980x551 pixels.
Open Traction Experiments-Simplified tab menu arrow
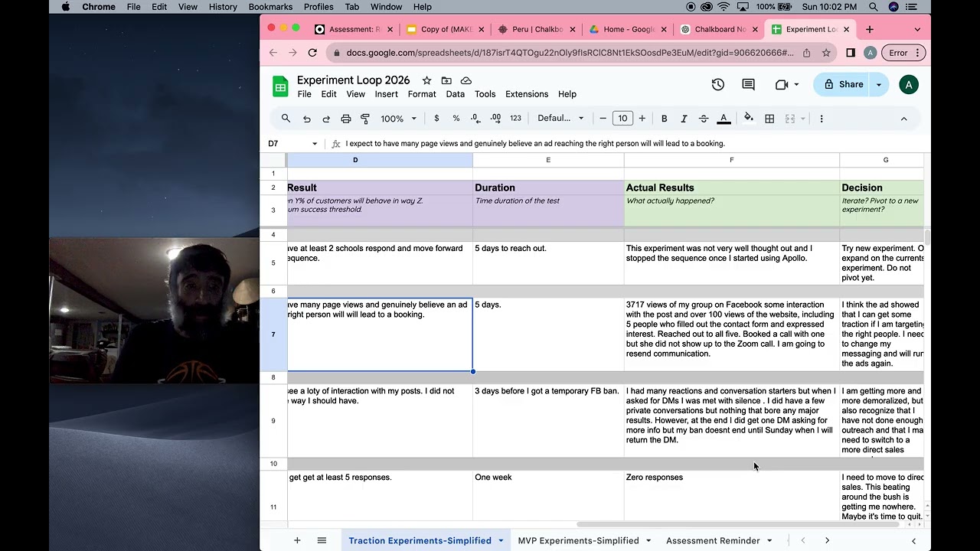coord(501,540)
